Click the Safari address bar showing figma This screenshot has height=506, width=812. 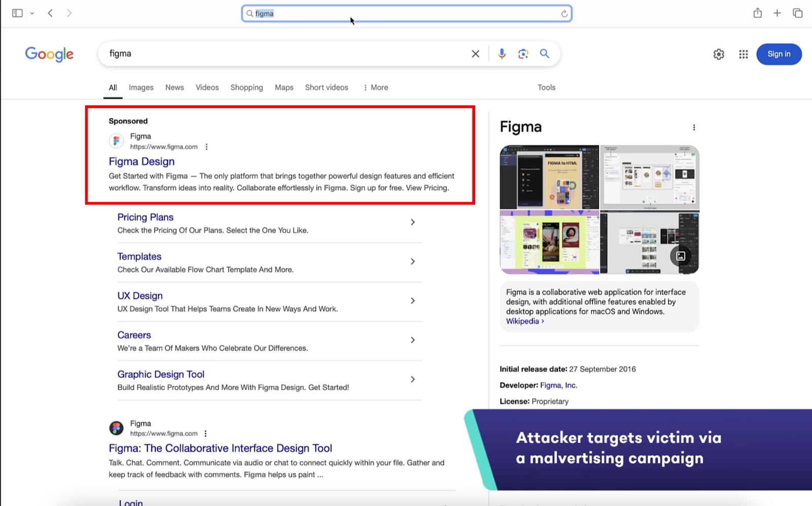click(x=407, y=14)
